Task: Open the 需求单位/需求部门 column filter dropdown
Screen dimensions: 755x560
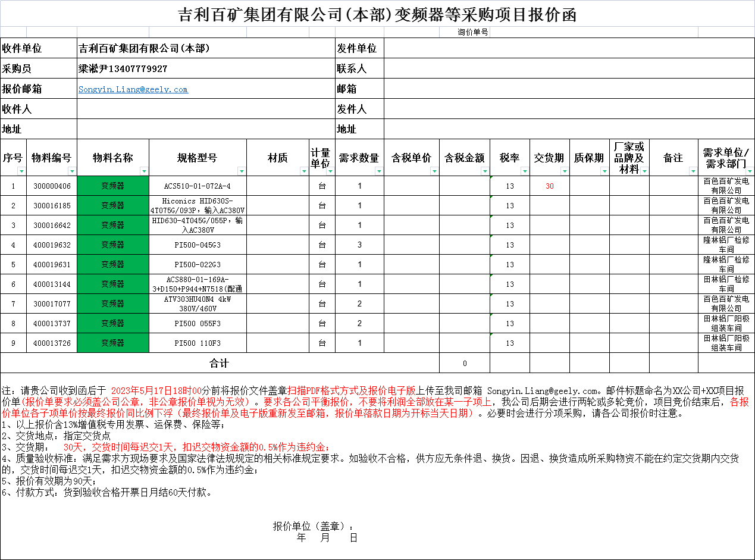Action: tap(750, 171)
